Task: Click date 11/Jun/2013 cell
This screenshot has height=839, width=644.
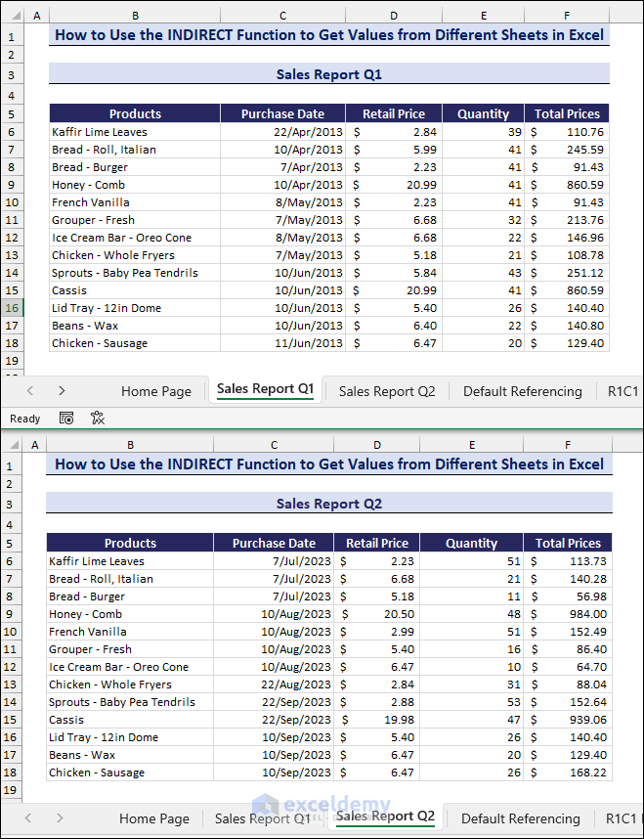Action: coord(283,343)
